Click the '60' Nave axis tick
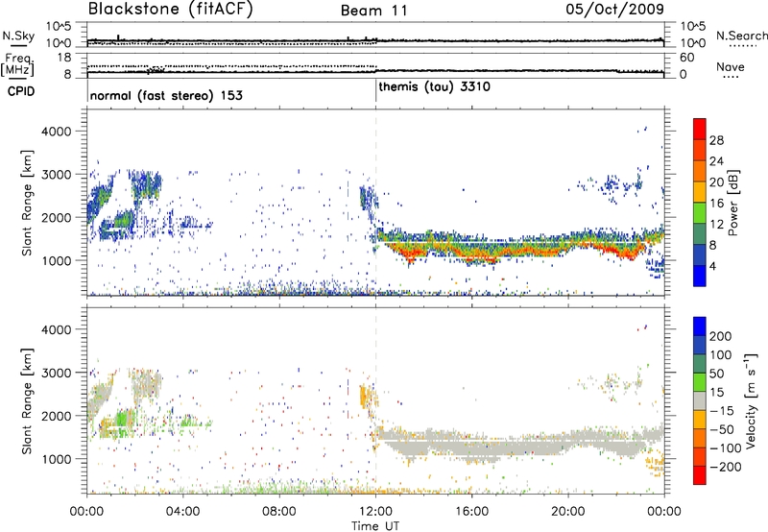768x532 pixels. (x=686, y=58)
